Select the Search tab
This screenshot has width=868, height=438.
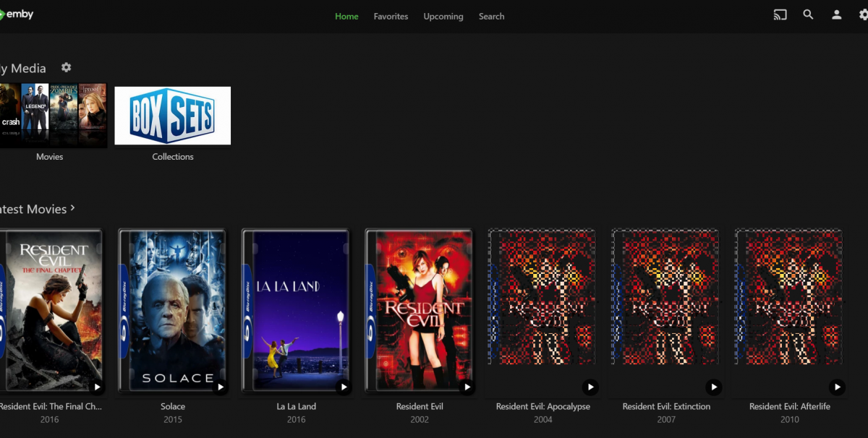coord(491,16)
